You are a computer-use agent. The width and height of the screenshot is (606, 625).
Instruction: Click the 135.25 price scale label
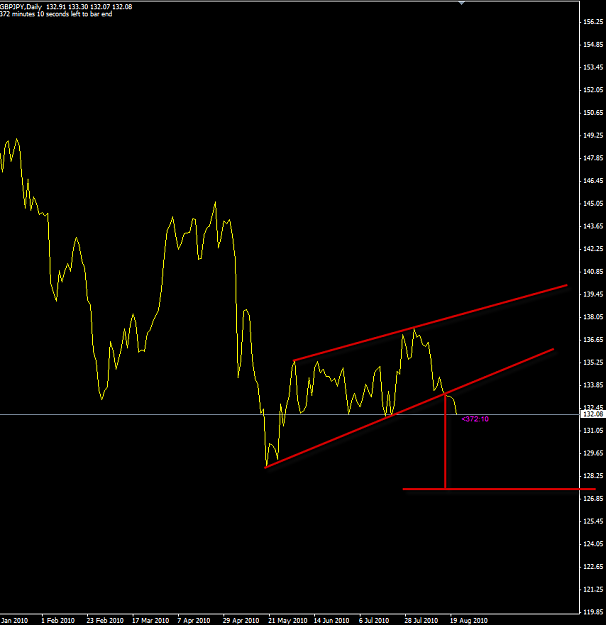[x=593, y=362]
